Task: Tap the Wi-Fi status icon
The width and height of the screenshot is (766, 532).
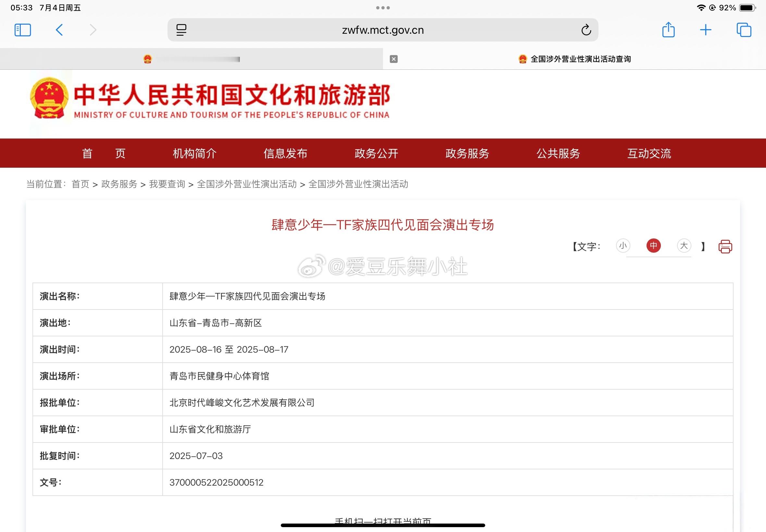Action: point(701,8)
